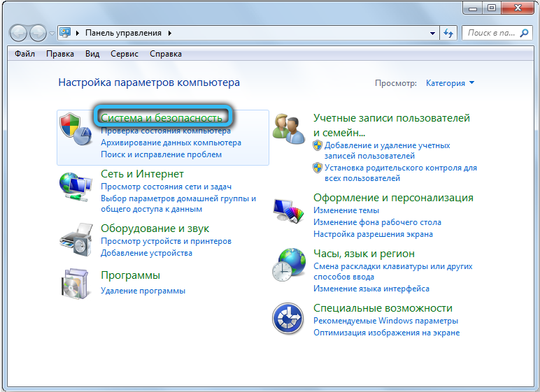The width and height of the screenshot is (540, 392).
Task: Click Панель управления breadcrumb text
Action: (123, 33)
